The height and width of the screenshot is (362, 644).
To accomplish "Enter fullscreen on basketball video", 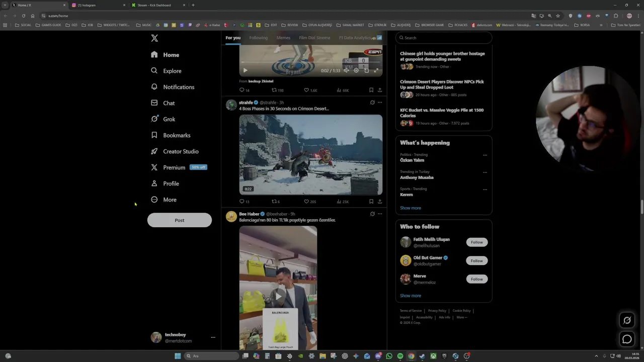I will pyautogui.click(x=376, y=70).
